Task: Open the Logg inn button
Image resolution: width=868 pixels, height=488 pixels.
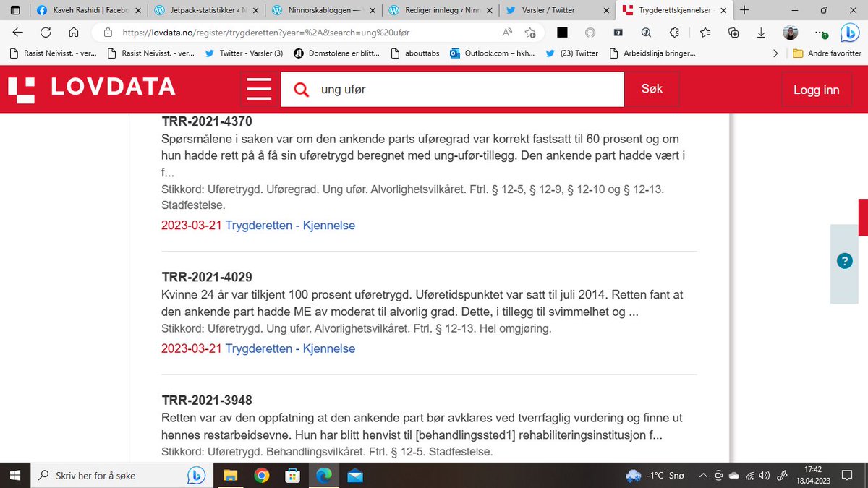Action: click(x=817, y=88)
